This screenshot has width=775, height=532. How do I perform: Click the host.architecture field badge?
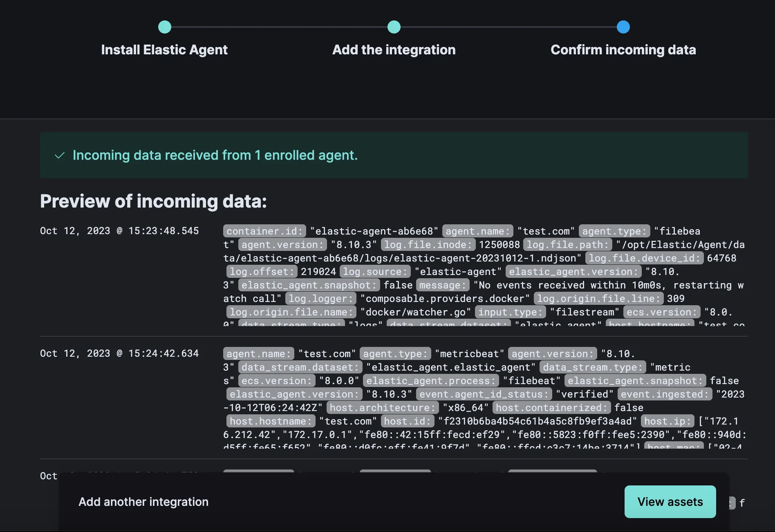coord(382,408)
